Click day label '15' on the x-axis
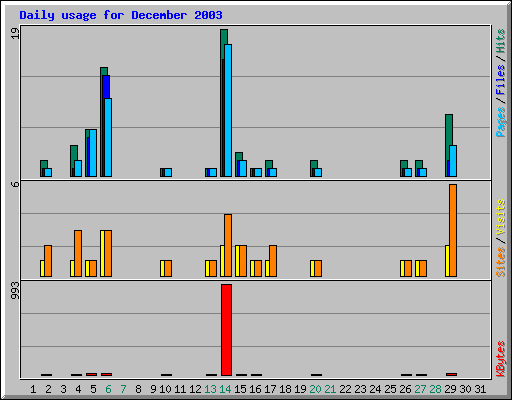 240,389
